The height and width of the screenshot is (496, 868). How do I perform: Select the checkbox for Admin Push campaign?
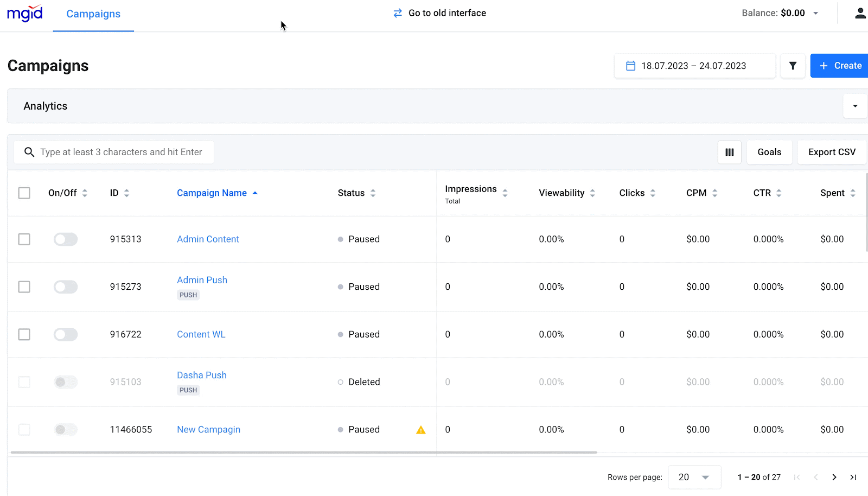click(x=24, y=287)
